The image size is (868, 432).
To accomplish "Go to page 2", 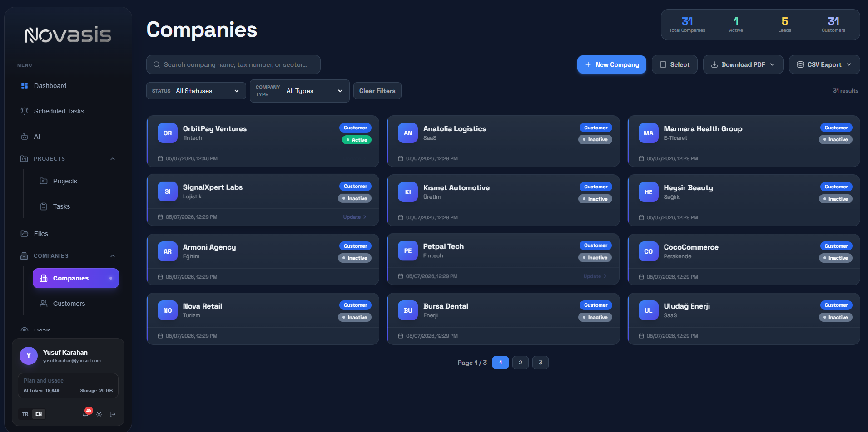I will pyautogui.click(x=521, y=363).
